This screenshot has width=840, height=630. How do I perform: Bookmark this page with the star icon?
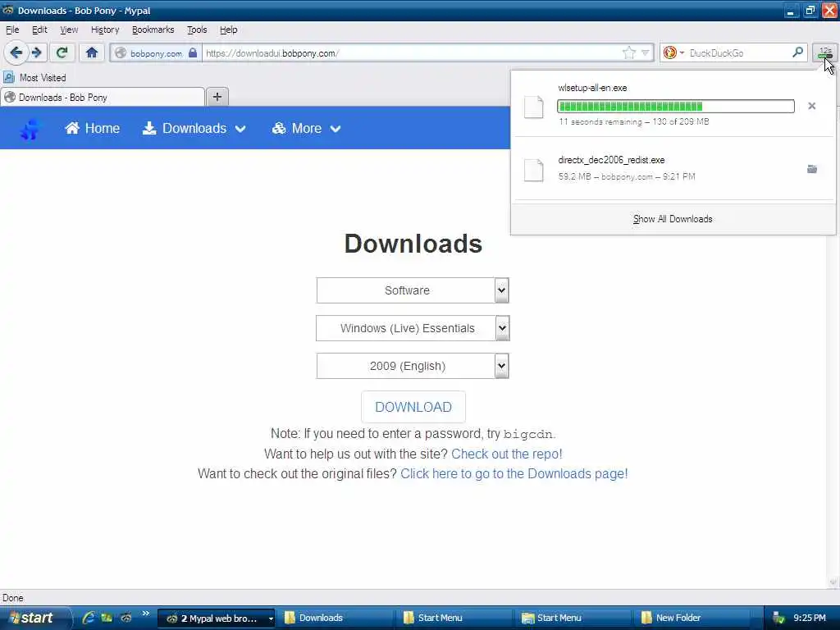click(629, 52)
